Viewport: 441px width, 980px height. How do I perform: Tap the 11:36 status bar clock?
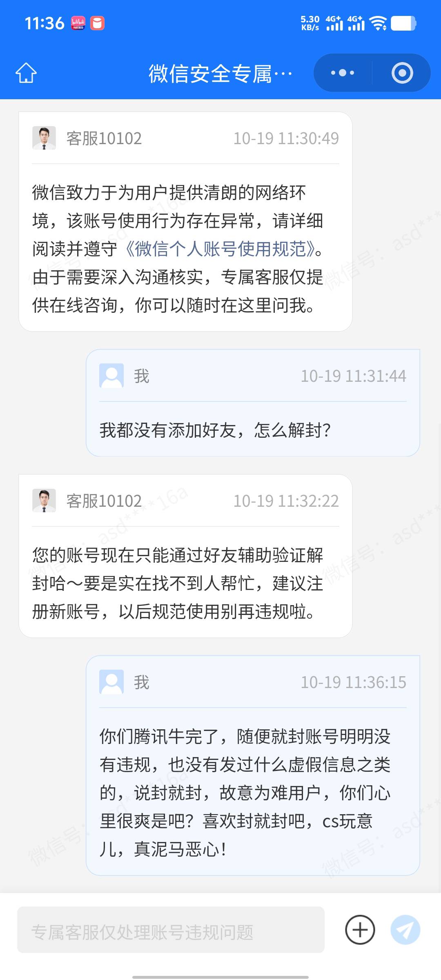click(45, 23)
